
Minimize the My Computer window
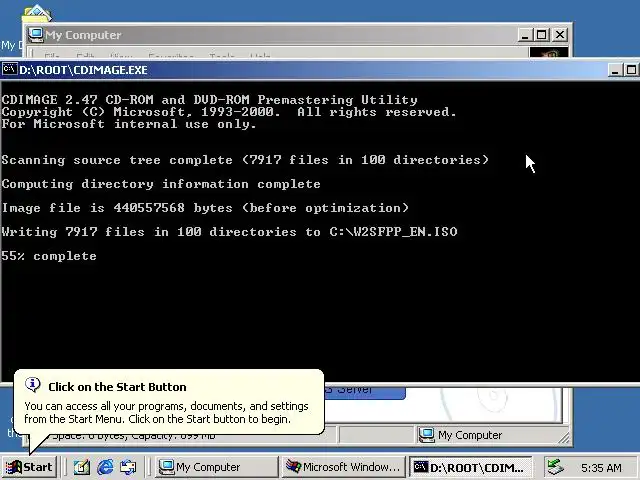(525, 35)
